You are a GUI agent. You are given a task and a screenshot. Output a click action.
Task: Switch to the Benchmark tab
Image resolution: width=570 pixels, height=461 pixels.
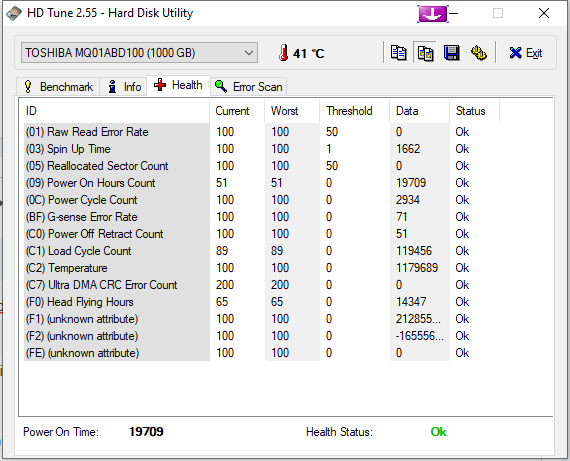[58, 87]
